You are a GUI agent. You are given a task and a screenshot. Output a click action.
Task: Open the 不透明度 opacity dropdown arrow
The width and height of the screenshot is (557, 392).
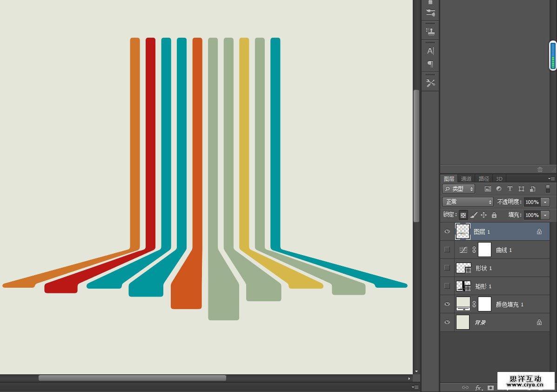pos(545,202)
